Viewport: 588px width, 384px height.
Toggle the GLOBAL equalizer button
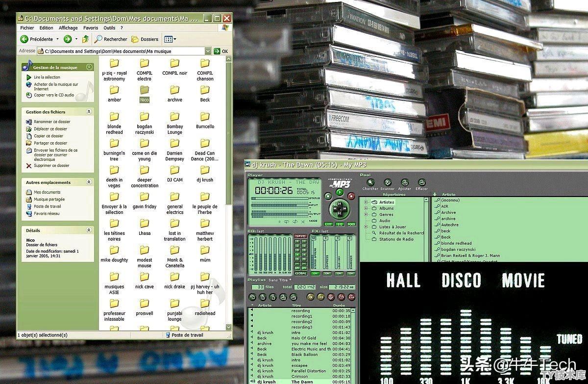coord(301,274)
